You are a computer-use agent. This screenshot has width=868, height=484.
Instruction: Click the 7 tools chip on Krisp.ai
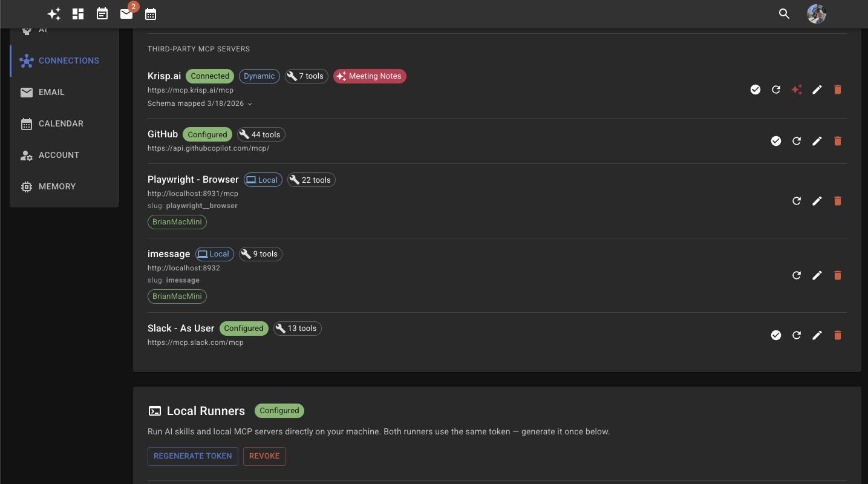coord(307,76)
